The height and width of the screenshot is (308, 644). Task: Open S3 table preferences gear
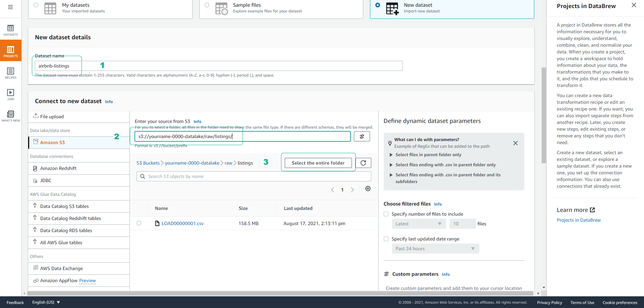tap(368, 188)
